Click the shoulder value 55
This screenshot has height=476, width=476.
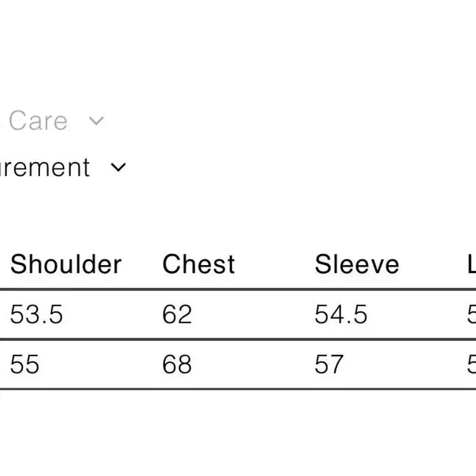[x=25, y=364]
